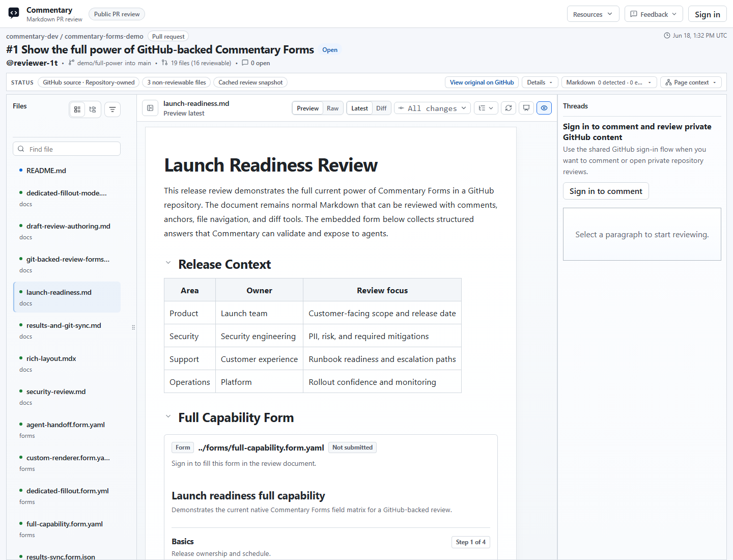Switch to Preview mode
The image size is (733, 560).
point(307,108)
